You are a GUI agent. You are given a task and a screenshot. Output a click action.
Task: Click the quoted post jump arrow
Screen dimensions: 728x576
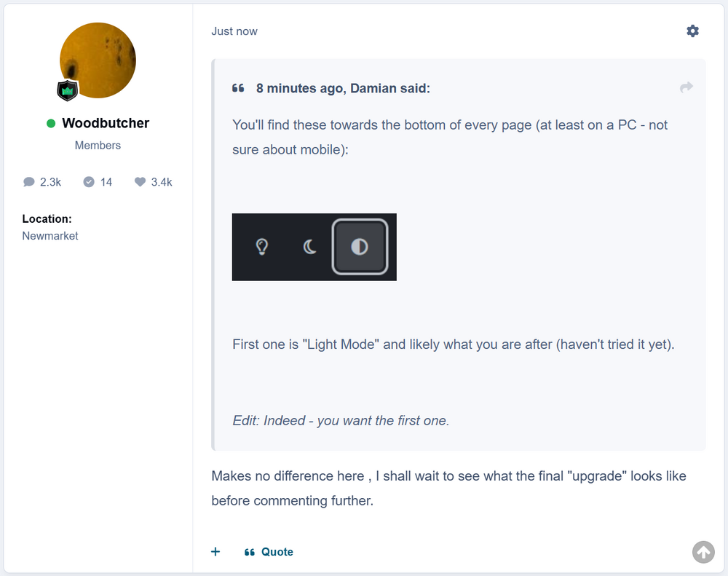pos(687,87)
